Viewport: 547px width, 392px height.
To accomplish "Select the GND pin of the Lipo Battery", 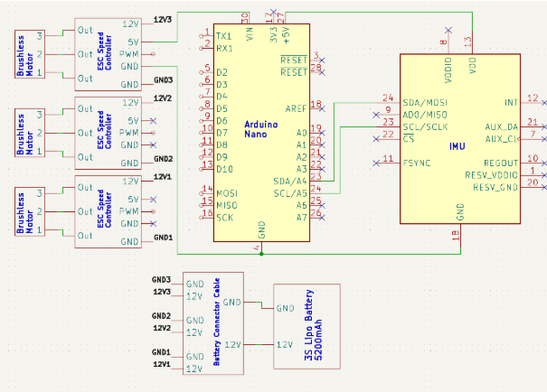I will pos(286,308).
